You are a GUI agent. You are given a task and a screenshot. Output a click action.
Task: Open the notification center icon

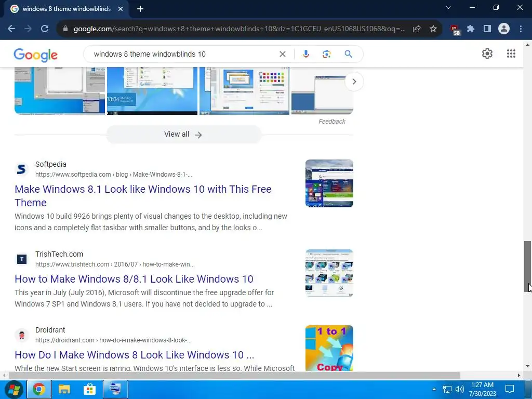coord(510,389)
